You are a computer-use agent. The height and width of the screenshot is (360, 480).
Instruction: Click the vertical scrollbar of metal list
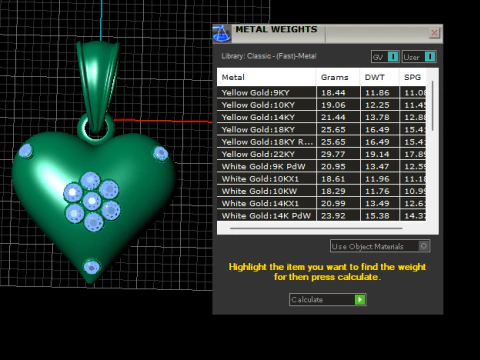click(x=433, y=106)
